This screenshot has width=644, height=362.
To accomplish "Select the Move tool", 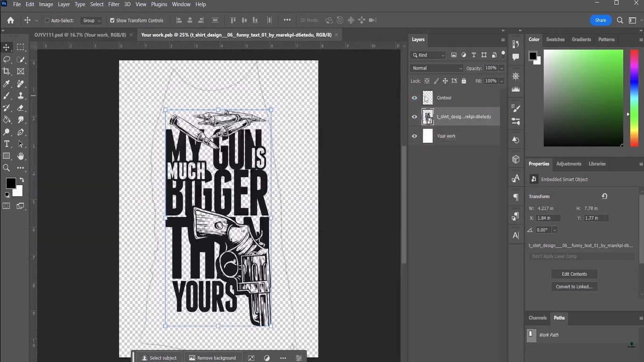I will (6, 47).
